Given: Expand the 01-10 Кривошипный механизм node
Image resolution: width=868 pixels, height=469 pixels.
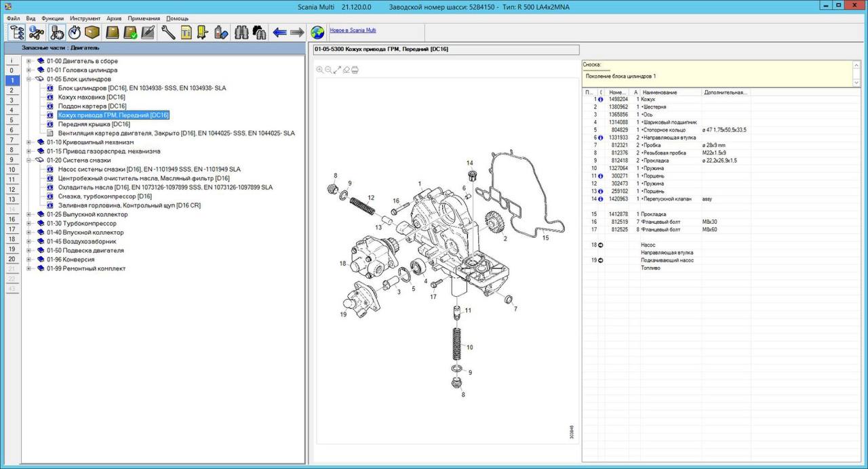Looking at the screenshot, I should (x=29, y=142).
